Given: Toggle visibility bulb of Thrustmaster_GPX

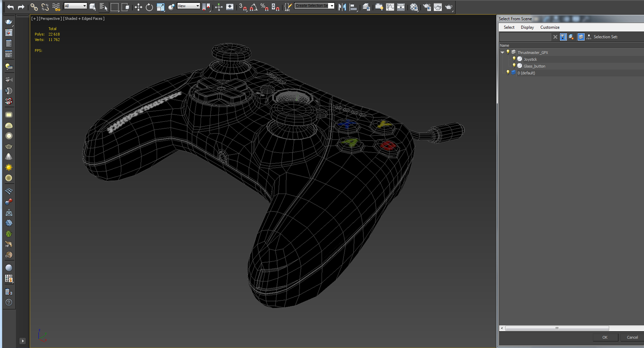Looking at the screenshot, I should pyautogui.click(x=508, y=52).
